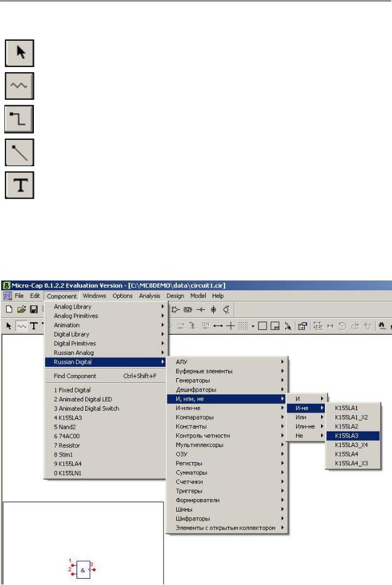Select the large diagonal wire tool icon
Viewport: 392px width, 585px height.
(19, 152)
